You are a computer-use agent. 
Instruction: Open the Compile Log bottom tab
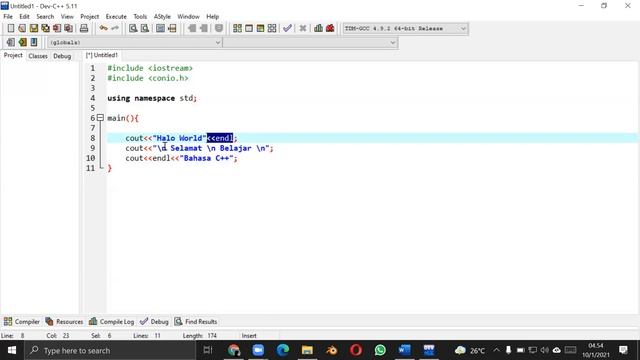point(111,322)
